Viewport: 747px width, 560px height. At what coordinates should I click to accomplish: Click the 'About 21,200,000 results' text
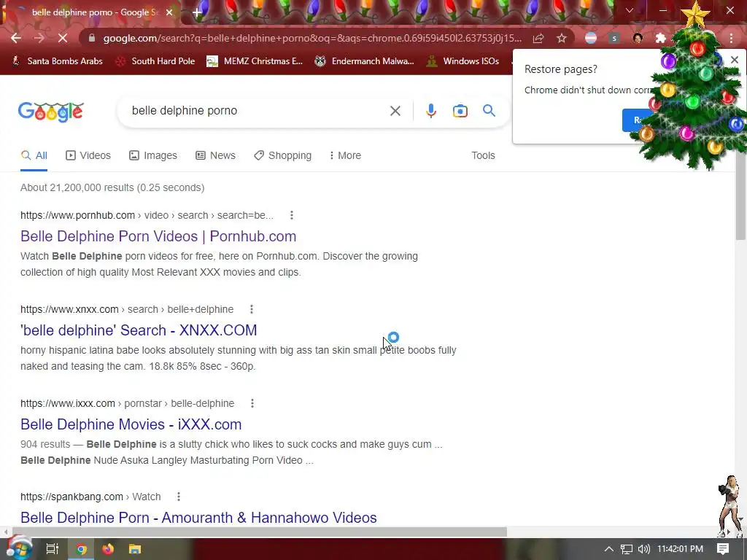pos(112,187)
